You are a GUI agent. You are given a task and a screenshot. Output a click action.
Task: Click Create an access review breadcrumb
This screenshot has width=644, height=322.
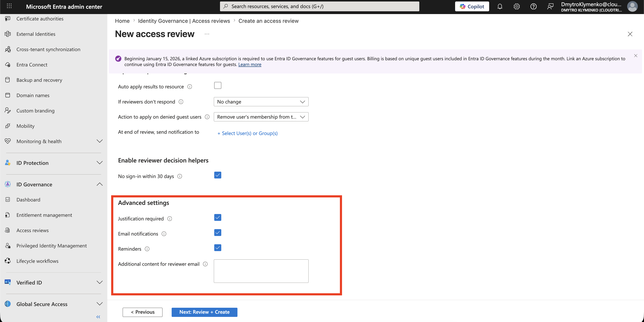tap(269, 21)
